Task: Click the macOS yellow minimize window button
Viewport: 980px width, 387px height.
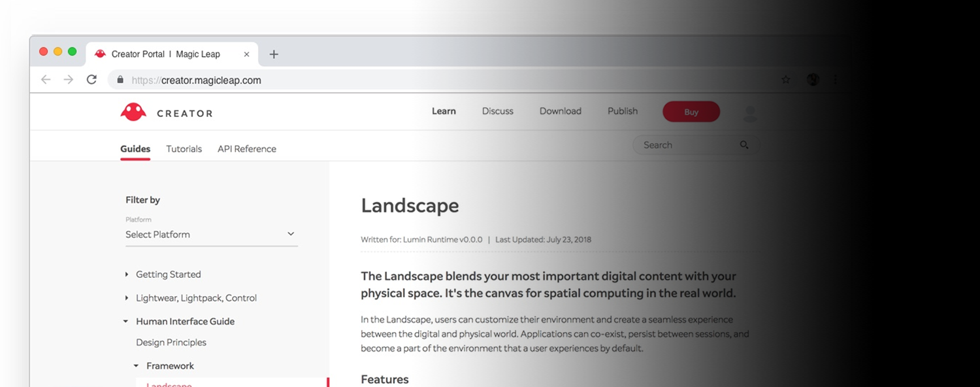Action: point(57,52)
